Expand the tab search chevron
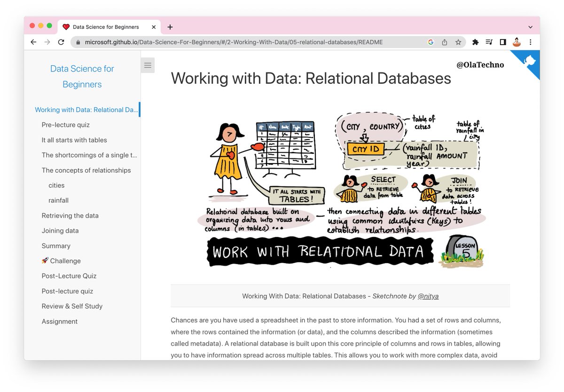 (x=531, y=27)
